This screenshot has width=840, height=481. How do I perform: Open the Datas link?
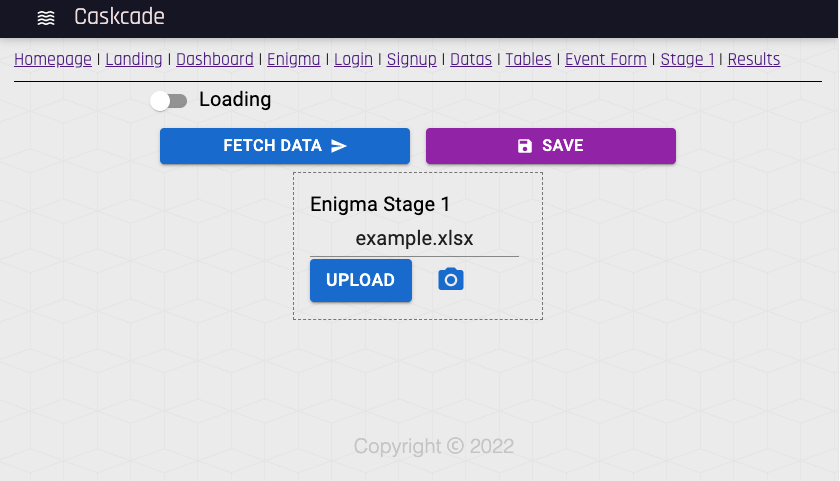tap(471, 59)
